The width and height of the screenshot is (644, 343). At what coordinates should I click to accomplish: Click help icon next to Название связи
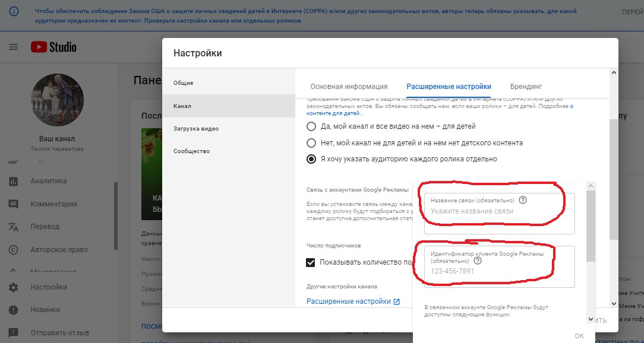(522, 200)
